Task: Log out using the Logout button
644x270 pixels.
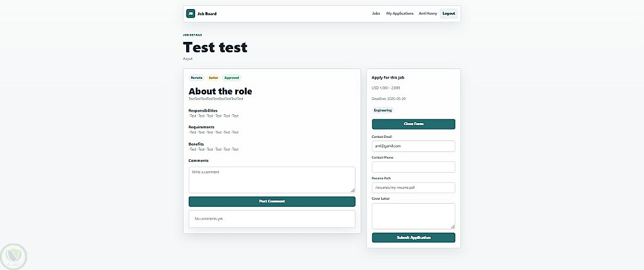Action: tap(448, 14)
